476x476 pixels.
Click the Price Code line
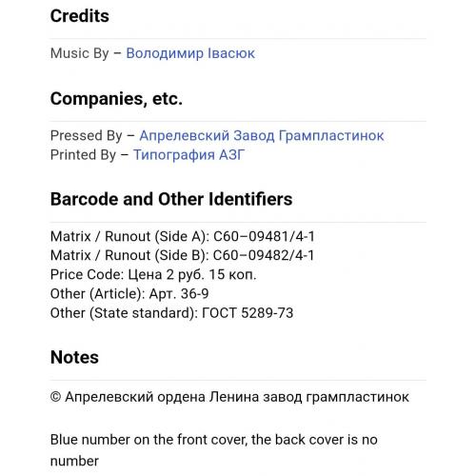[x=153, y=274]
